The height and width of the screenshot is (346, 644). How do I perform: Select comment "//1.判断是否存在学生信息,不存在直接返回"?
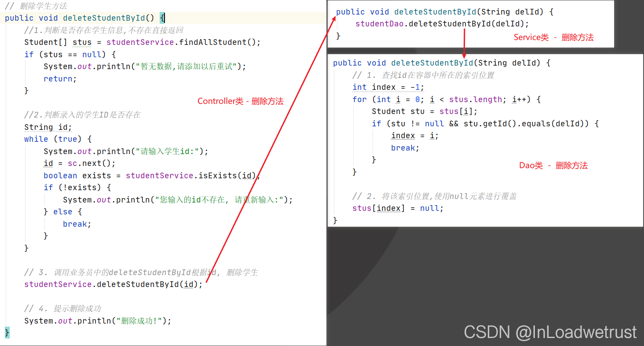104,30
